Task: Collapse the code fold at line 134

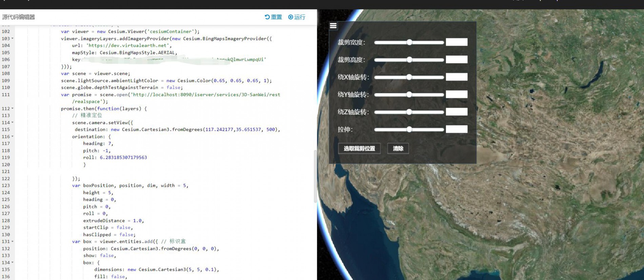Action: 13,262
